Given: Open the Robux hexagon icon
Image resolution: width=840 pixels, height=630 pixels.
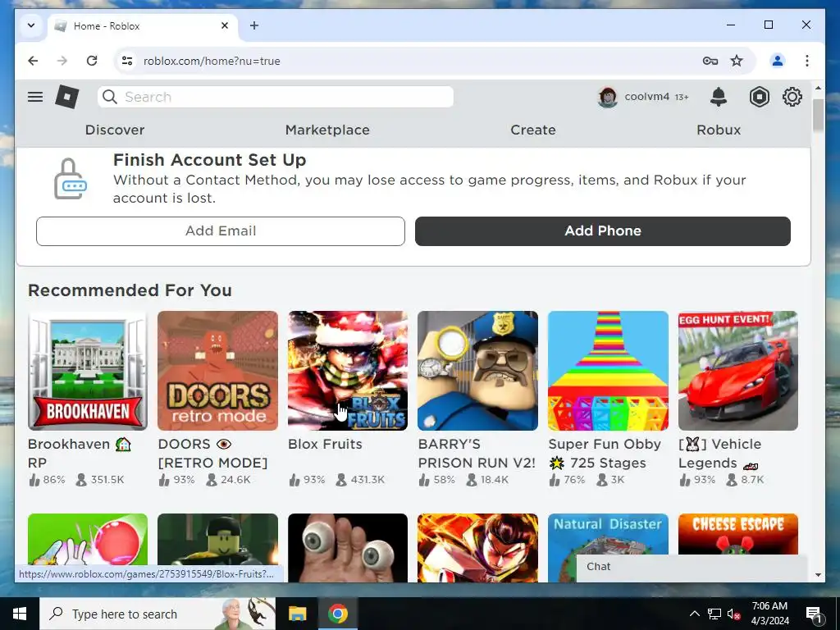Looking at the screenshot, I should [x=759, y=97].
